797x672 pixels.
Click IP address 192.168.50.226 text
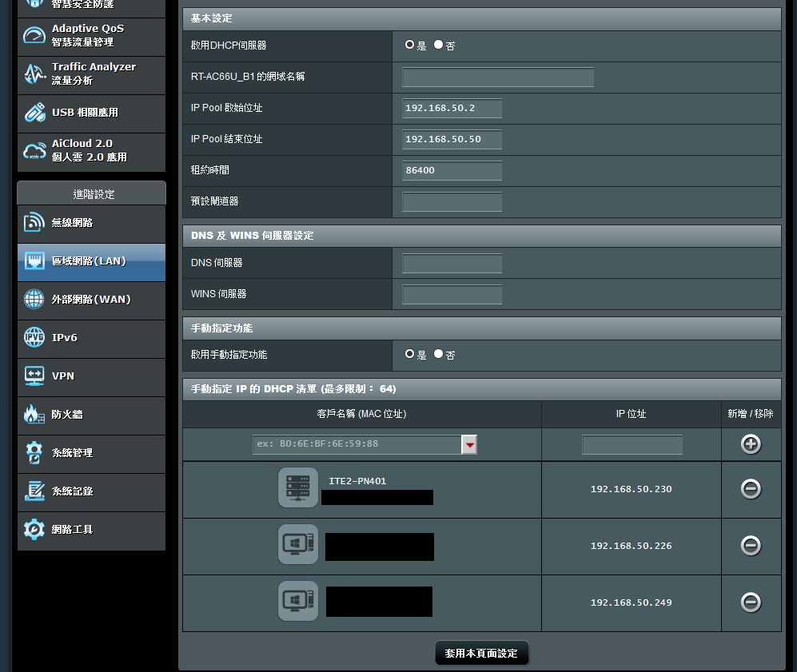click(632, 546)
